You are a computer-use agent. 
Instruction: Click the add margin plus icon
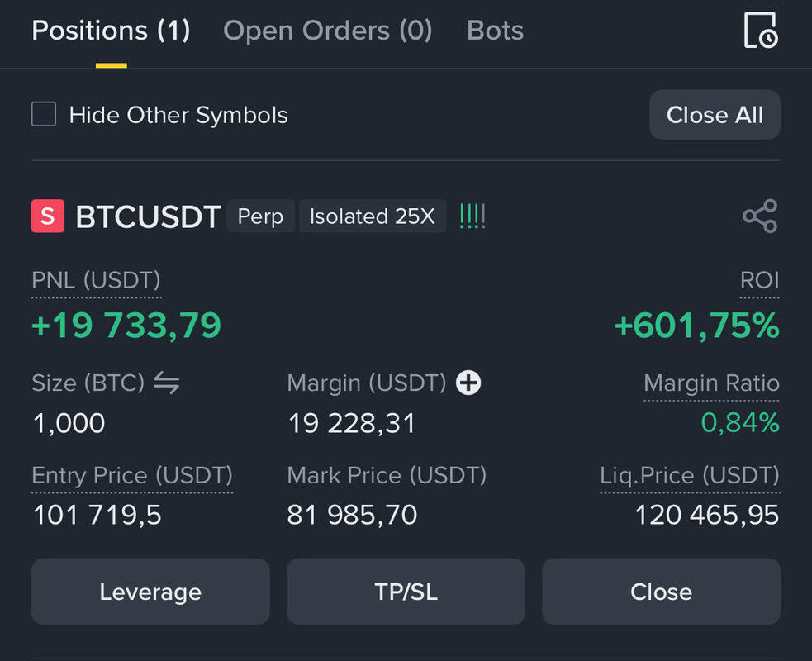(468, 383)
